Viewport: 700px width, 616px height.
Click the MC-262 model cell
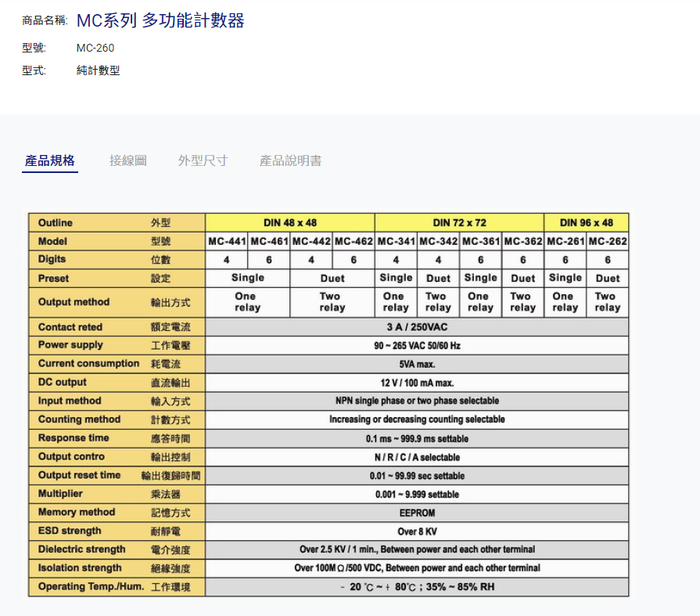pos(608,241)
